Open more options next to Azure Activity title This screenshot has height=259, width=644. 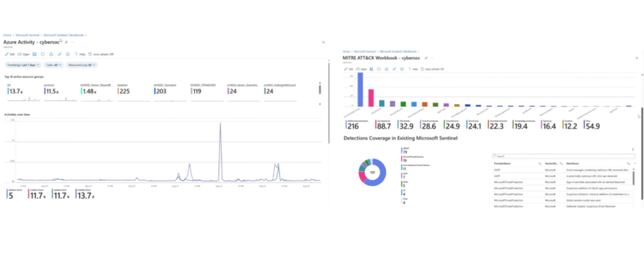[73, 42]
